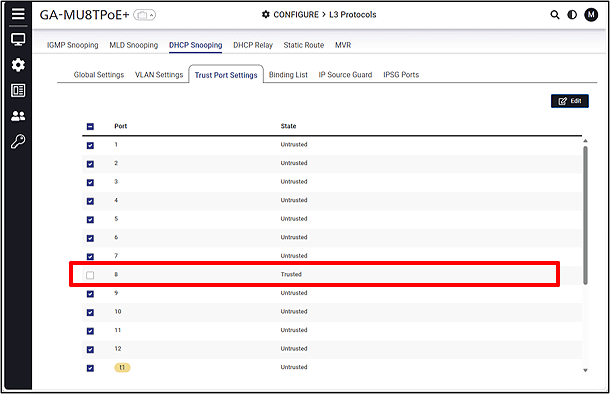Open the users icon in the sidebar
Screen dimensions: 610x394
[18, 116]
